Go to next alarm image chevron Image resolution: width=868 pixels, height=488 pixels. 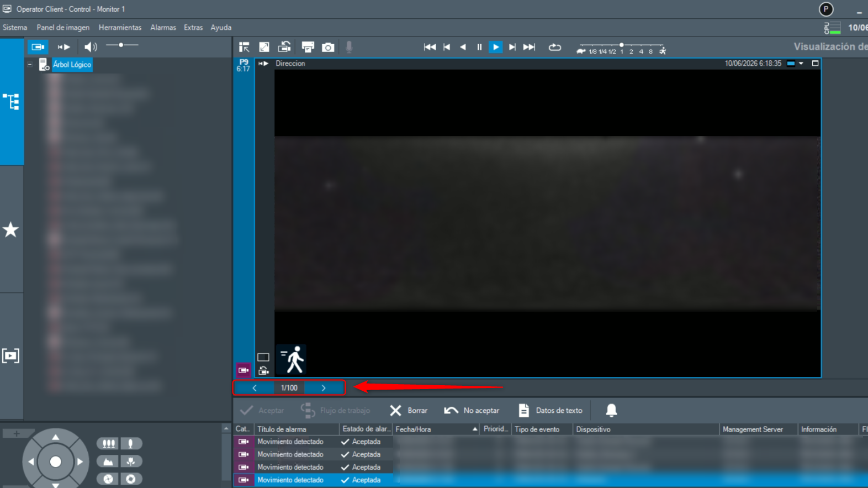tap(324, 388)
